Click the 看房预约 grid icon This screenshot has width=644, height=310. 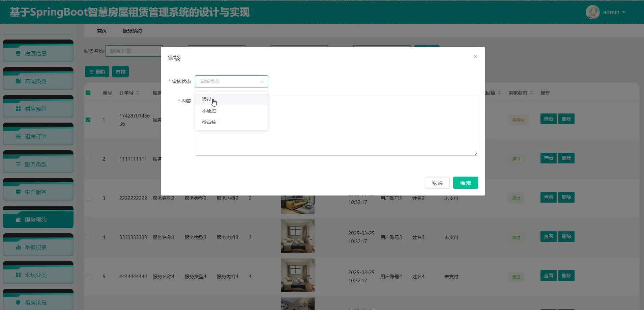(18, 109)
